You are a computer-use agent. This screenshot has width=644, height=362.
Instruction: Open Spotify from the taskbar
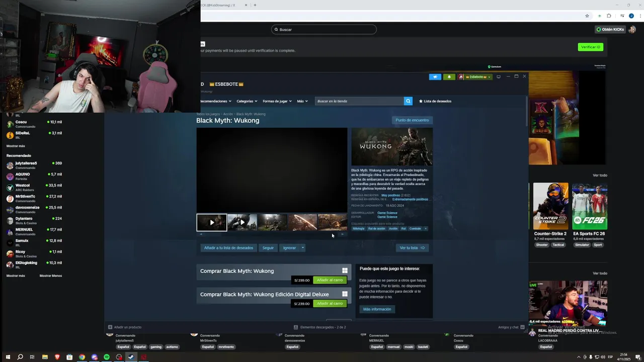(107, 357)
